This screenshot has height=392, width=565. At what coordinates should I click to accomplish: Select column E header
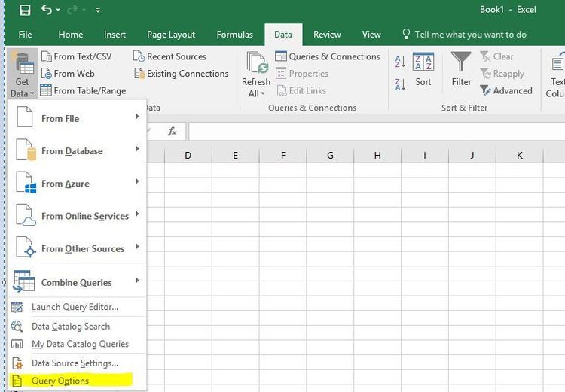tap(235, 156)
